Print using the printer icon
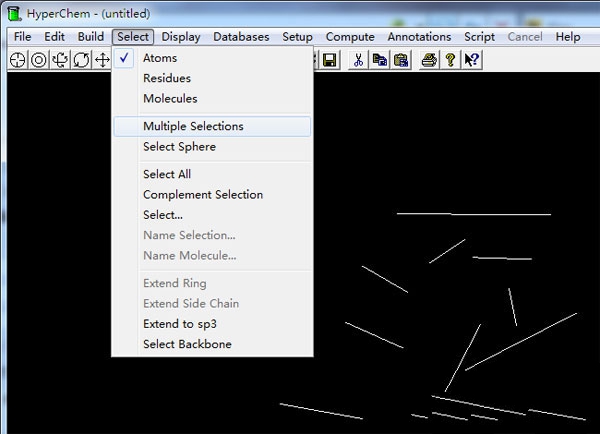The image size is (600, 434). click(x=429, y=60)
